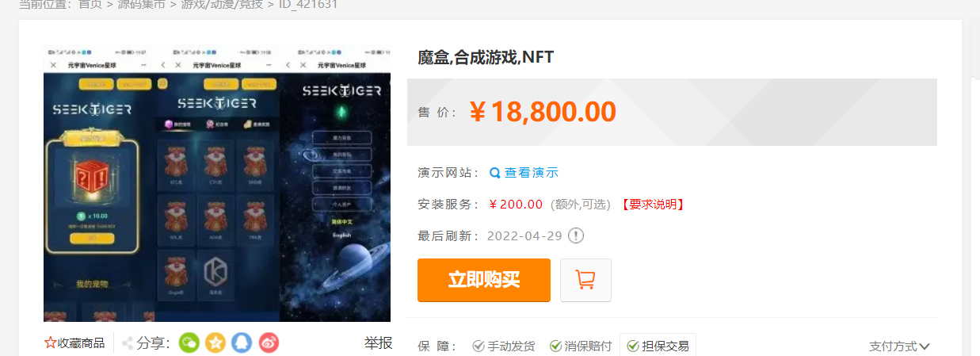Share via the green WeChat icon
980x356 pixels.
click(189, 343)
